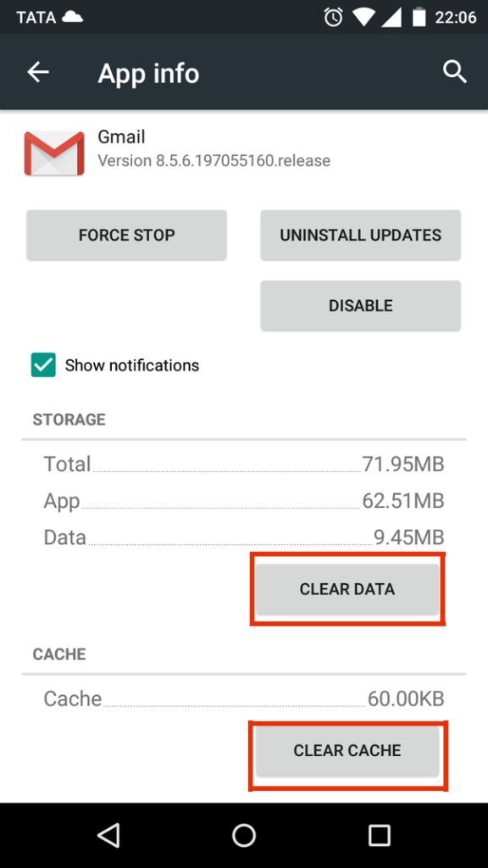Tap the back arrow in App info header

click(x=37, y=72)
